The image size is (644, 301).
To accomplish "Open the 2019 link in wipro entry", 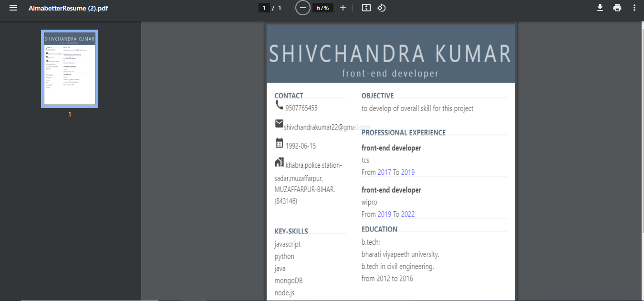I will 384,214.
